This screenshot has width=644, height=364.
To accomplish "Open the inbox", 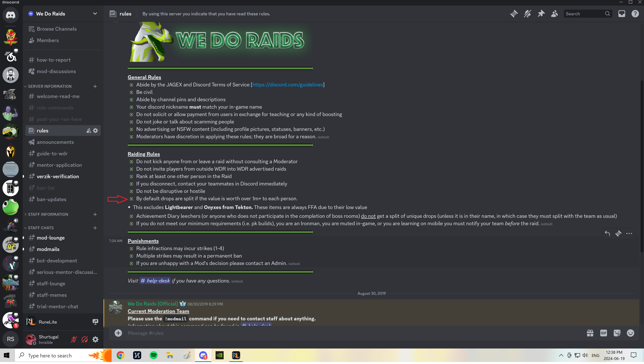I will tap(622, 13).
